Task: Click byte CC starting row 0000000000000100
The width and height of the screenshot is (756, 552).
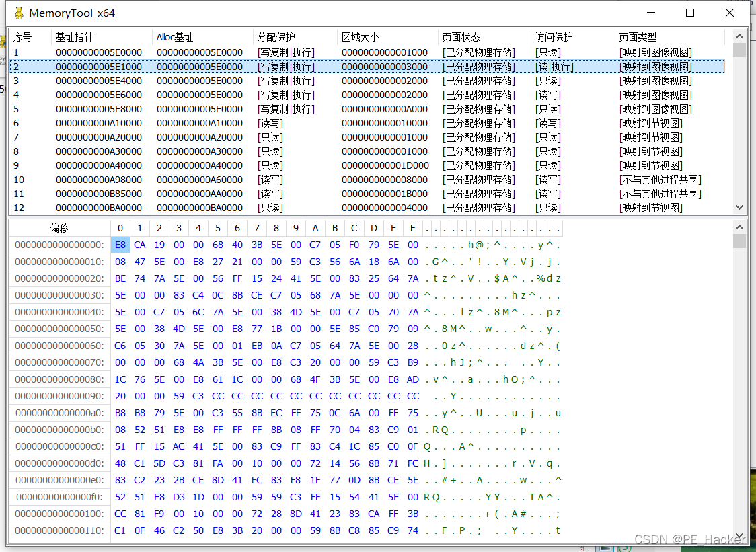Action: click(x=120, y=514)
